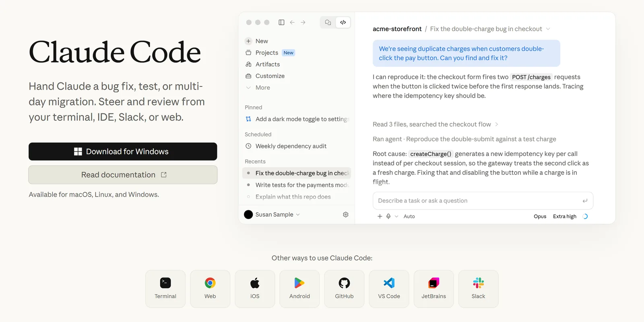The width and height of the screenshot is (644, 322).
Task: Change Extra high effort level
Action: point(564,216)
